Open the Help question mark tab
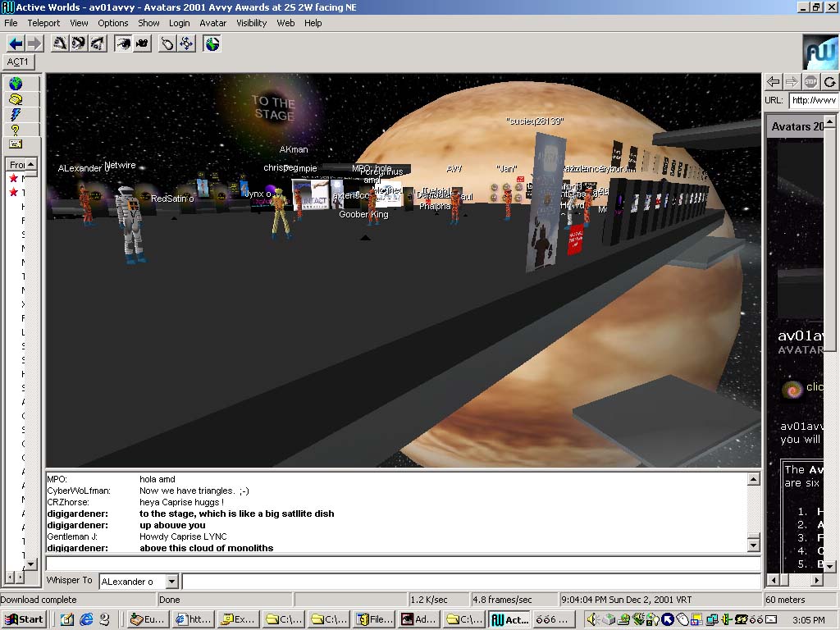 [x=15, y=130]
